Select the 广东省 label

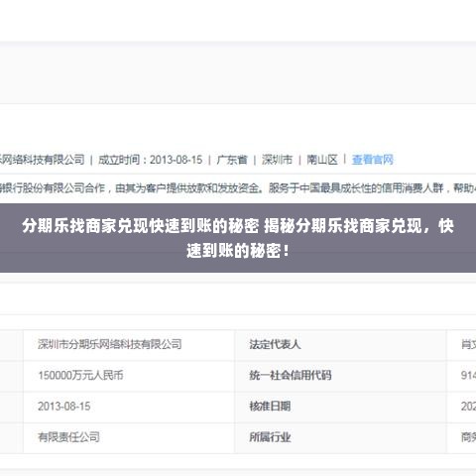pyautogui.click(x=232, y=160)
